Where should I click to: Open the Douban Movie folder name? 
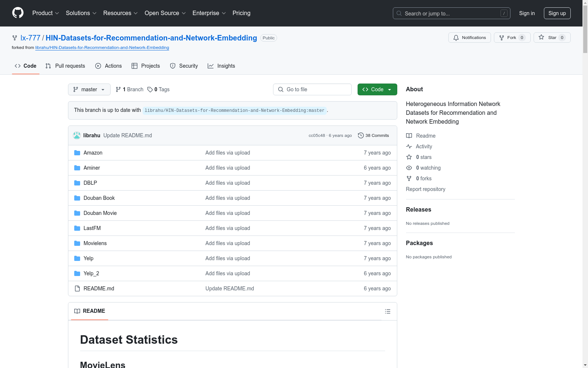(100, 213)
